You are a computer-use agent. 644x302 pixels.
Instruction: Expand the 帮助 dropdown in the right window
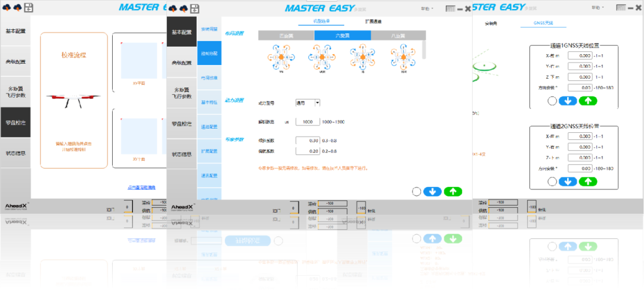[x=595, y=8]
